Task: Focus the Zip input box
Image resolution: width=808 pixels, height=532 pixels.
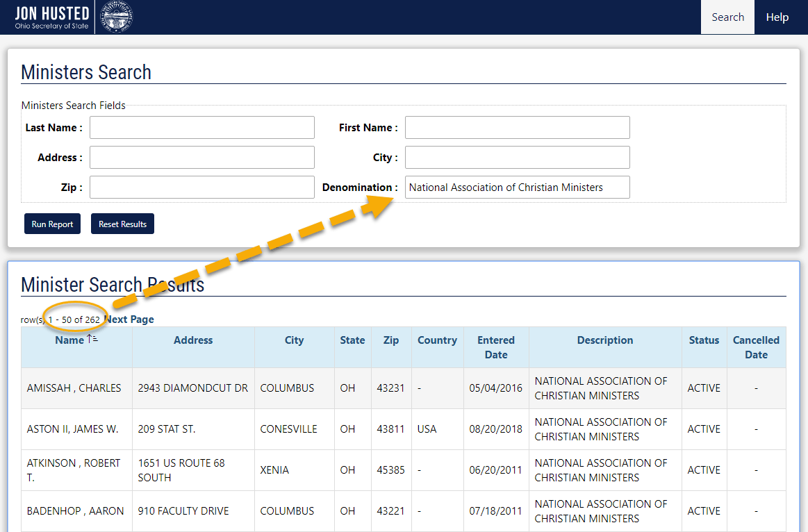Action: pos(201,188)
